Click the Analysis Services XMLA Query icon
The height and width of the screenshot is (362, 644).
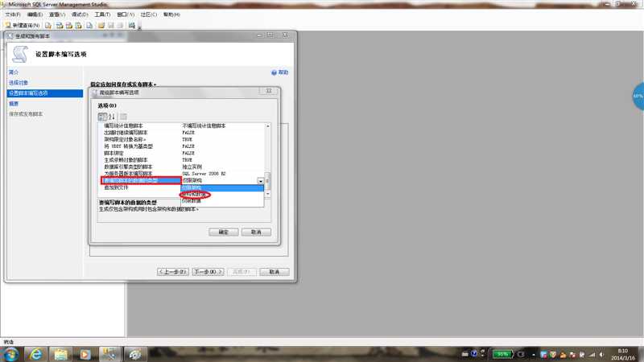pyautogui.click(x=78, y=26)
